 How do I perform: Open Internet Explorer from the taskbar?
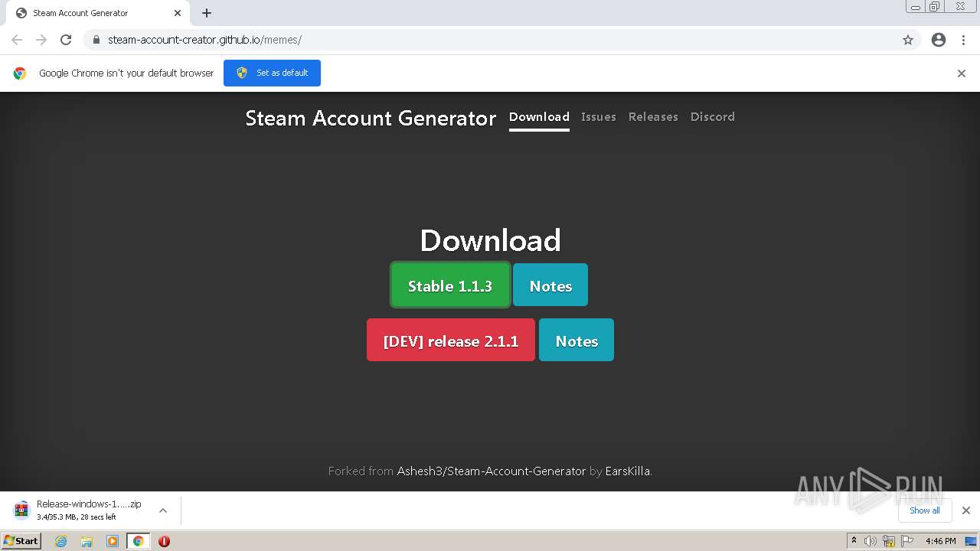coord(61,541)
